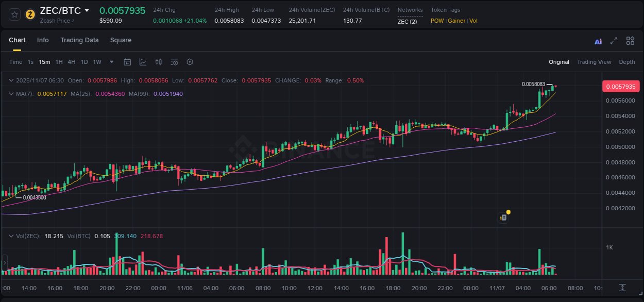This screenshot has width=644, height=302.
Task: Switch to the Trading Data tab
Action: point(79,40)
